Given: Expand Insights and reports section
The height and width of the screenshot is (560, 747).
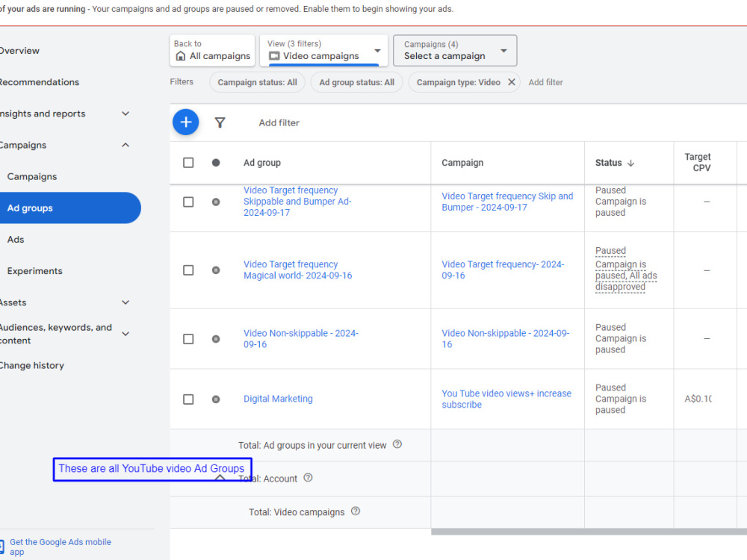Looking at the screenshot, I should 125,113.
